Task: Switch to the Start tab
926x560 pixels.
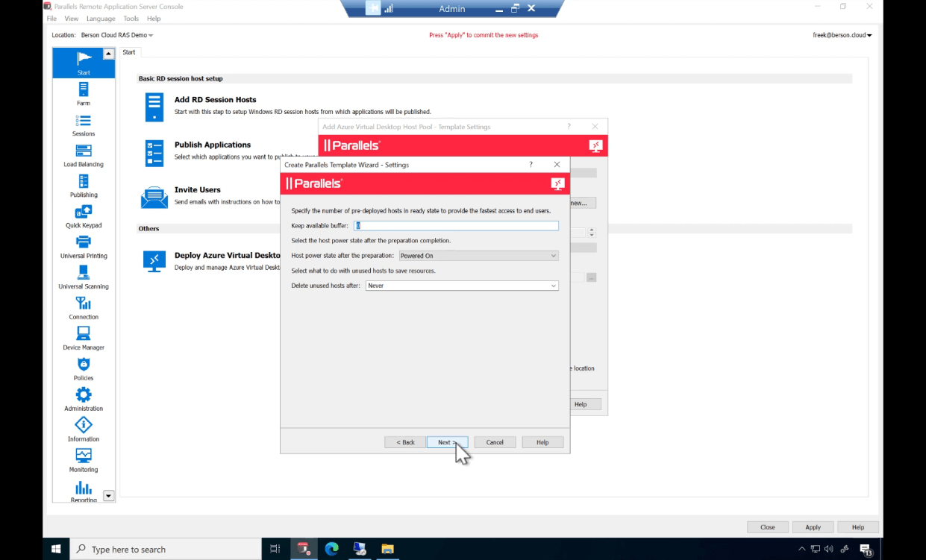Action: click(x=128, y=52)
